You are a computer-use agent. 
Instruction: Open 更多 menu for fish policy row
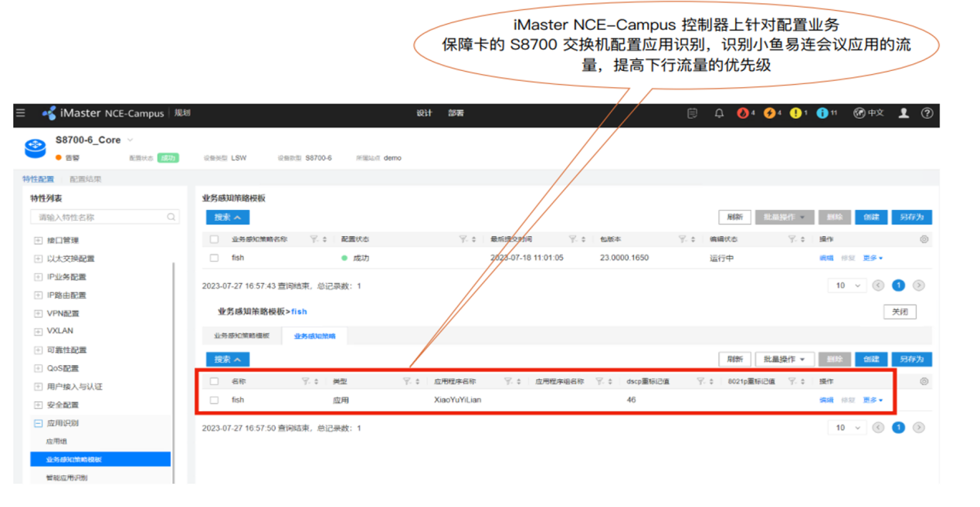(x=873, y=401)
